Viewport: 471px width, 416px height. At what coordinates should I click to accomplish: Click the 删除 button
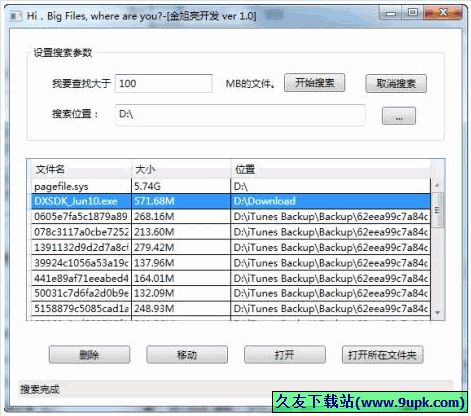point(89,355)
